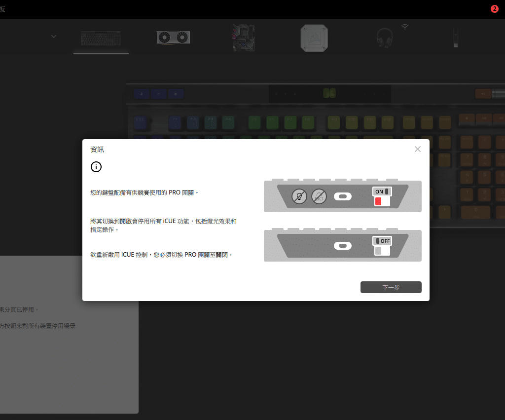Click the top keyboard illustration with PRO on
This screenshot has width=505, height=420.
(x=342, y=196)
